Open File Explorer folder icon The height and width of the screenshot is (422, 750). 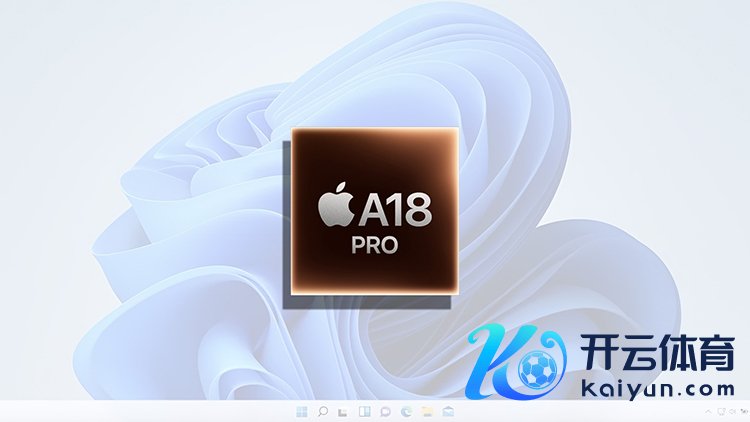[x=426, y=411]
